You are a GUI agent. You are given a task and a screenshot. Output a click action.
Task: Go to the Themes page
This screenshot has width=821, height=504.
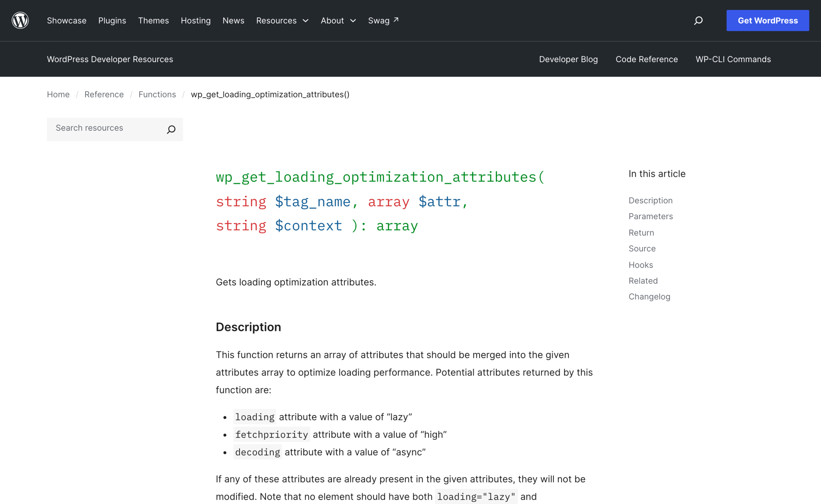pyautogui.click(x=154, y=21)
